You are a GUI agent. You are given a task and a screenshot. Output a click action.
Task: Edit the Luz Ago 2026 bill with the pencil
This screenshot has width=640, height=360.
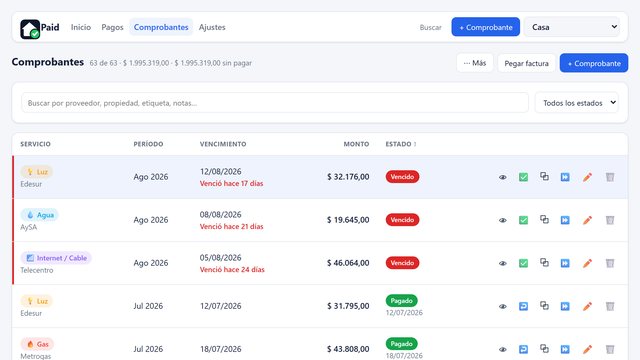click(587, 177)
